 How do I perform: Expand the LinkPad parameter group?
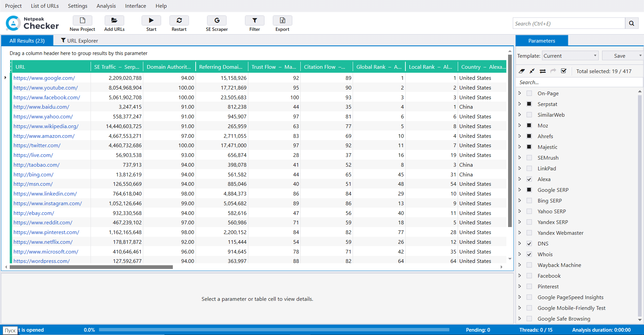pyautogui.click(x=520, y=168)
